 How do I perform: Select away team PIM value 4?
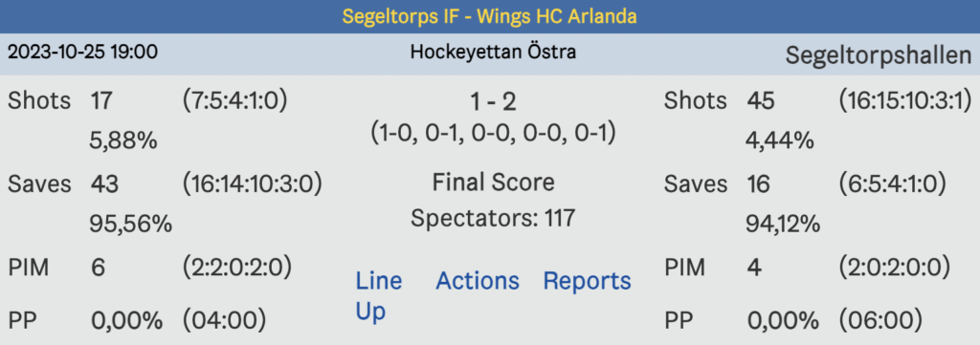754,268
